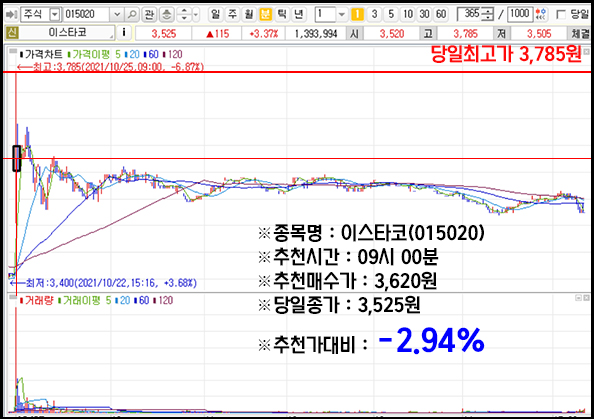
Task: Click the grey menu icon before 가격차트
Action: coord(13,51)
